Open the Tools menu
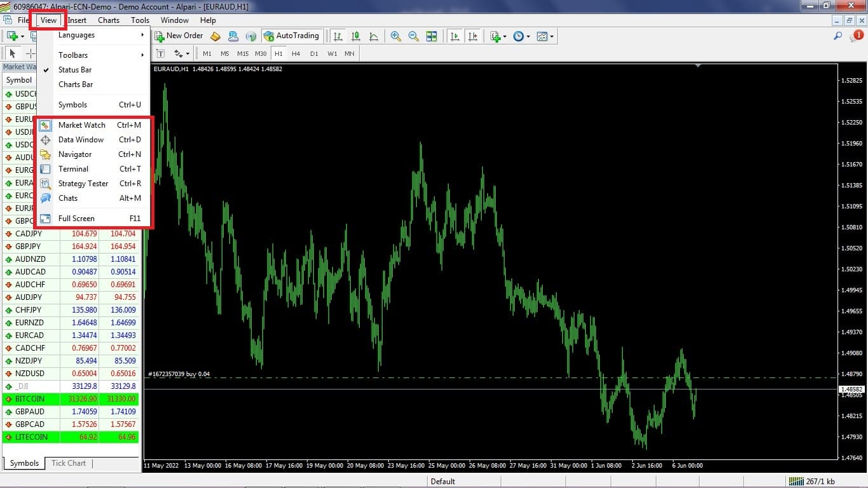The width and height of the screenshot is (868, 488). pos(140,20)
